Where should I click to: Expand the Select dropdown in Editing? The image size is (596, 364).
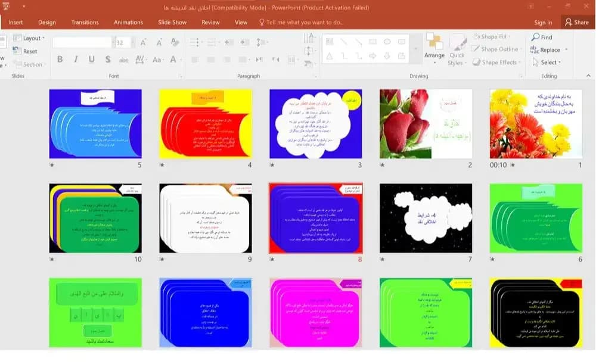click(x=547, y=63)
